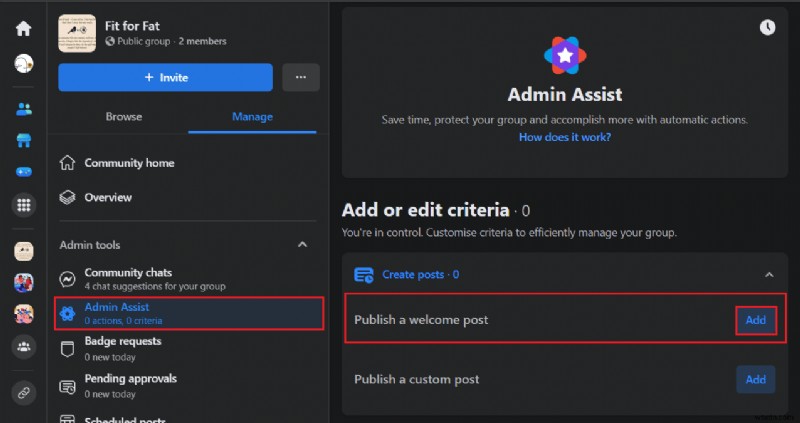Click the Community home house icon

pyautogui.click(x=67, y=163)
